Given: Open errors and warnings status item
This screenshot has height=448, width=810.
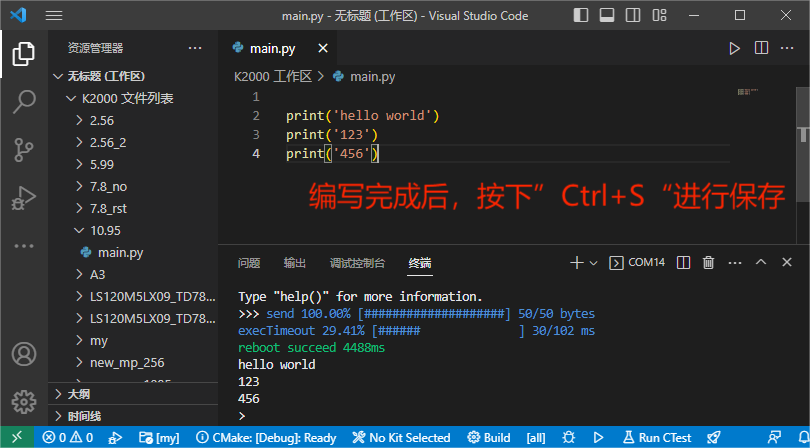Looking at the screenshot, I should [68, 438].
